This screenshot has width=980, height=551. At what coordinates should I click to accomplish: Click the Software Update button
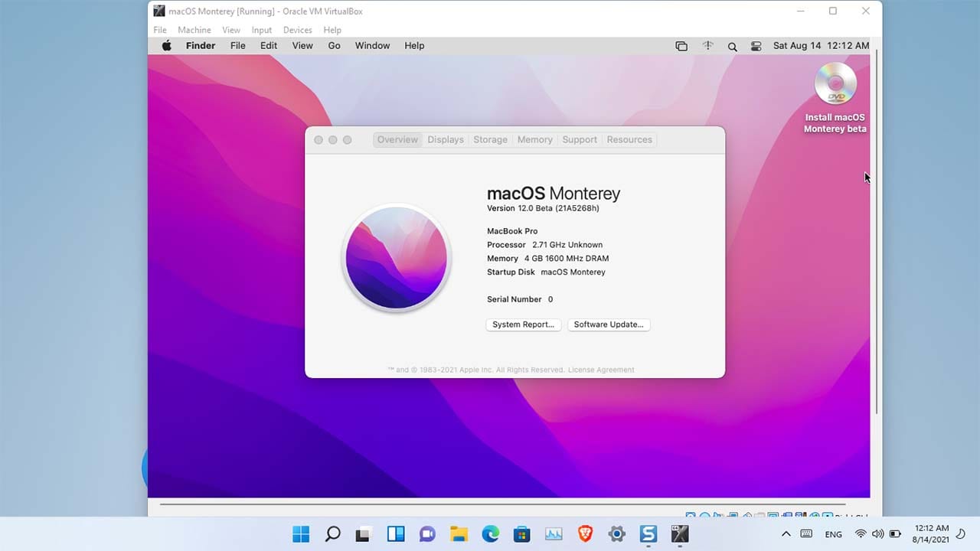click(x=609, y=324)
